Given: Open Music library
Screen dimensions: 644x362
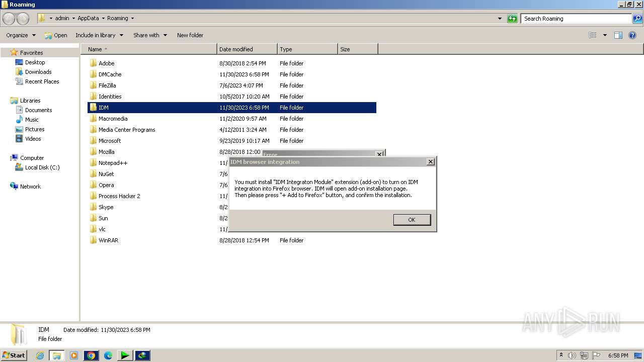Looking at the screenshot, I should point(32,120).
